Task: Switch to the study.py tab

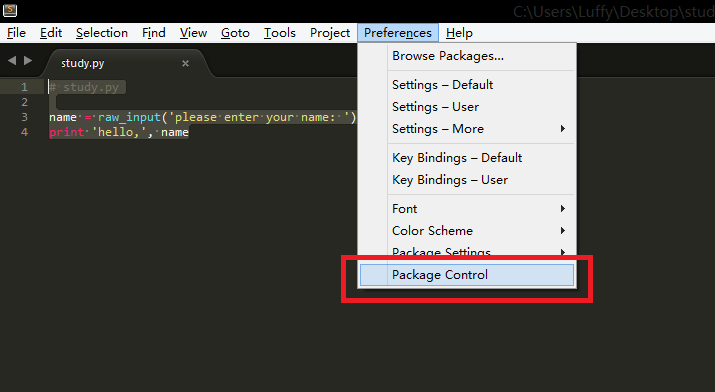Action: pyautogui.click(x=83, y=63)
